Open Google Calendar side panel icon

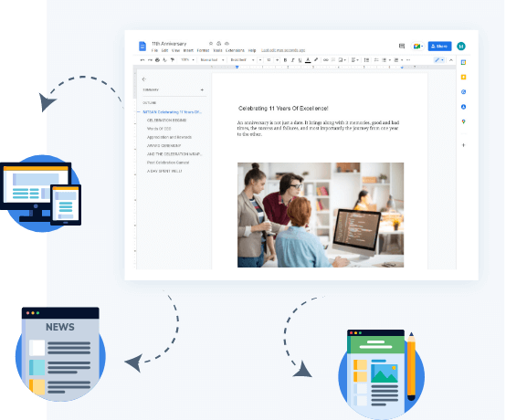[463, 63]
